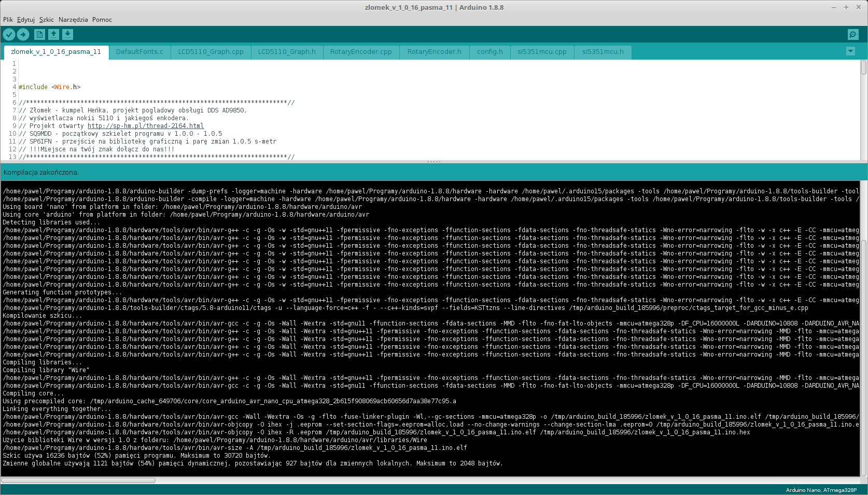Click the Save sketch down-arrow icon
The image size is (868, 495).
67,35
